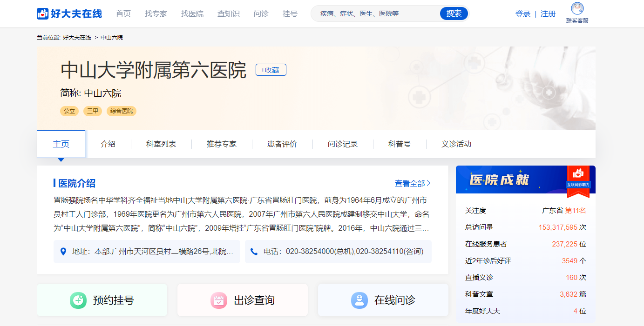The image size is (644, 326).
Task: Open the 问诊 navigation item
Action: click(261, 13)
